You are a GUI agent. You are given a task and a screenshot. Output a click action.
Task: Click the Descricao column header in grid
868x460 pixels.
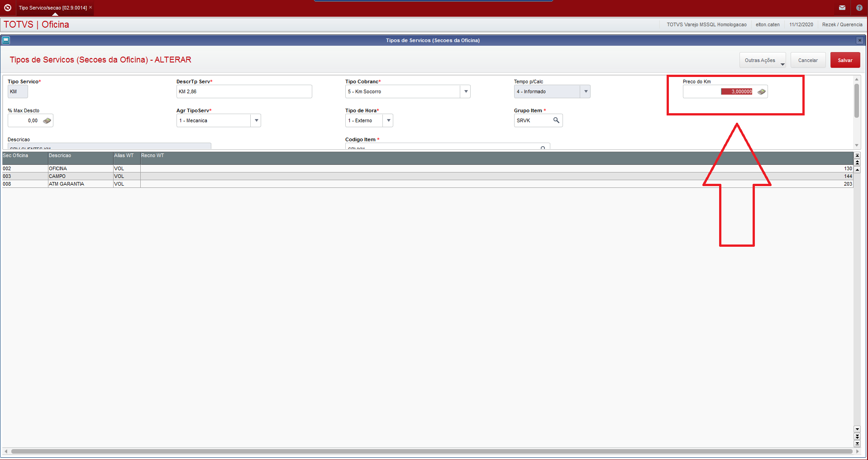click(x=81, y=158)
